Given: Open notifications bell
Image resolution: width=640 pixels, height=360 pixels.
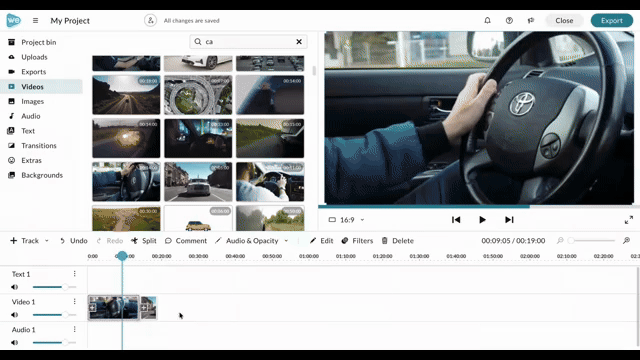Looking at the screenshot, I should click(487, 20).
